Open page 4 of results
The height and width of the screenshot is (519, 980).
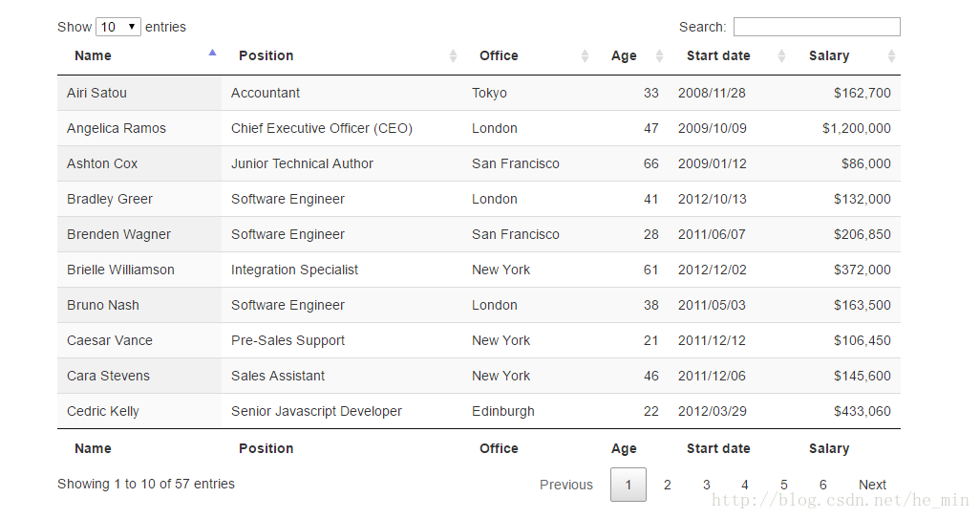point(745,485)
